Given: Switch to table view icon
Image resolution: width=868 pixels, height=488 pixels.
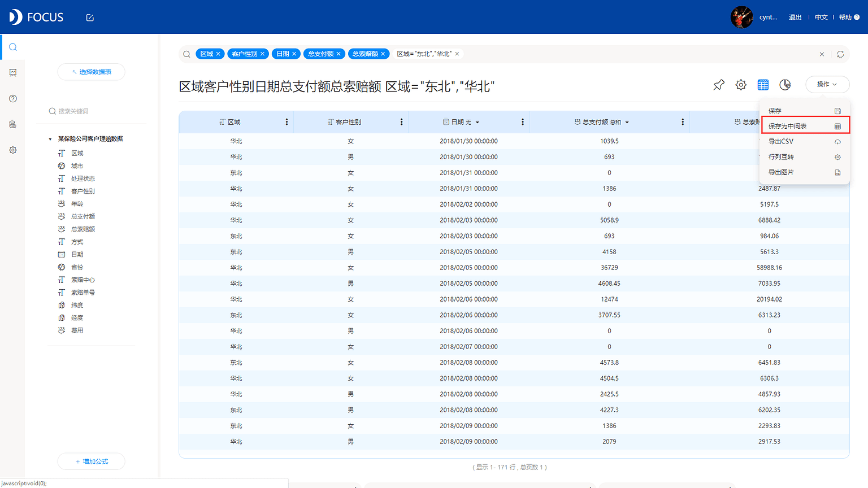Looking at the screenshot, I should point(763,85).
